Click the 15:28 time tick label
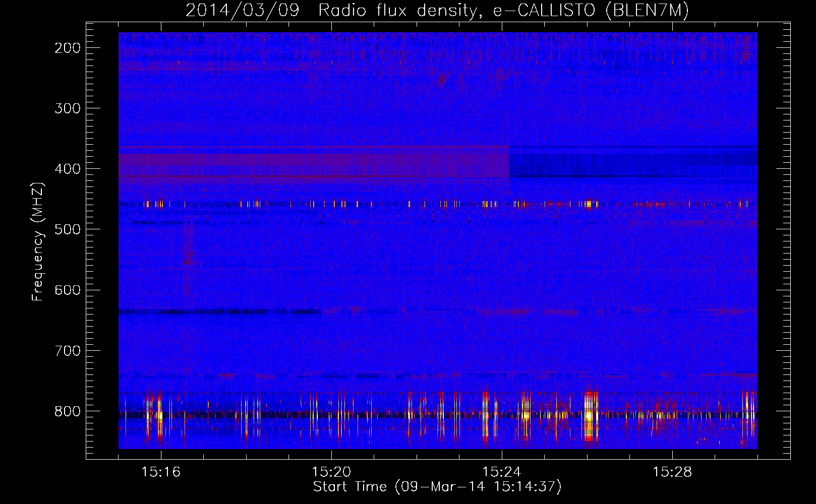 point(672,472)
